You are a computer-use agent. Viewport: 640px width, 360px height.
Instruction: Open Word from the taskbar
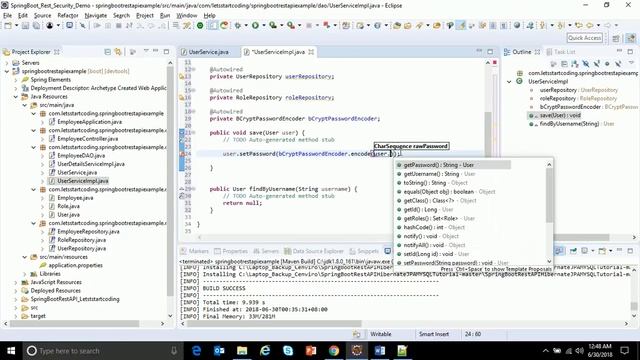tap(380, 351)
